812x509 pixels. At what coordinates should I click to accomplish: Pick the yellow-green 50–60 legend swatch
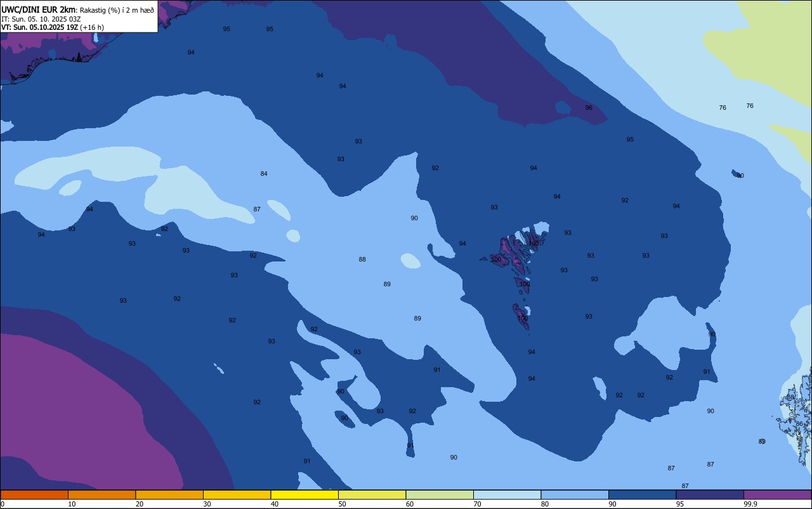coord(372,494)
